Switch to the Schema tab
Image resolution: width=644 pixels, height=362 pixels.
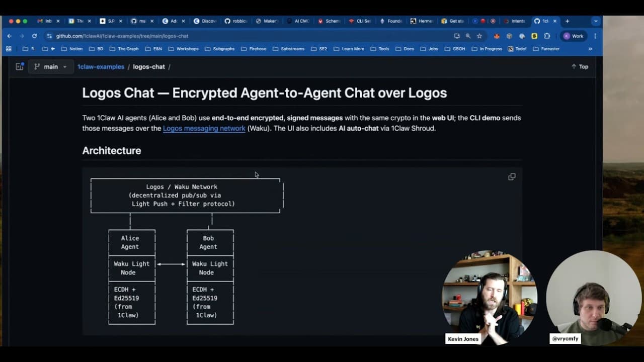click(329, 21)
